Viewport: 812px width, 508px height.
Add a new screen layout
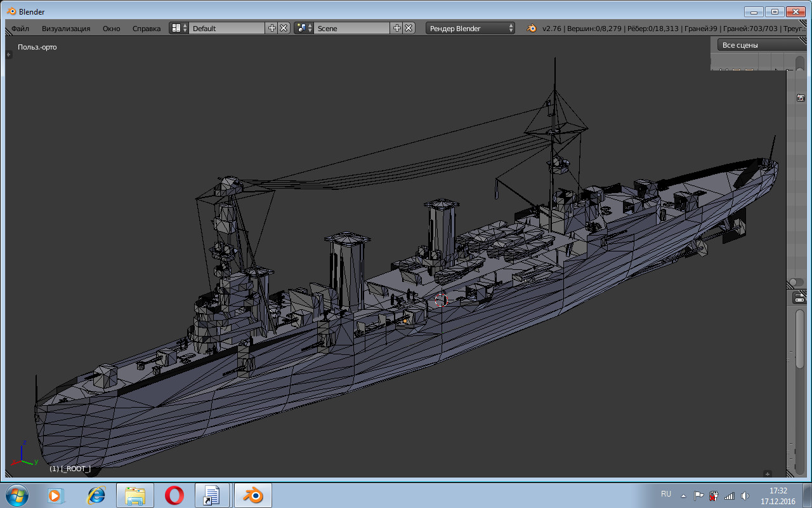pyautogui.click(x=272, y=28)
